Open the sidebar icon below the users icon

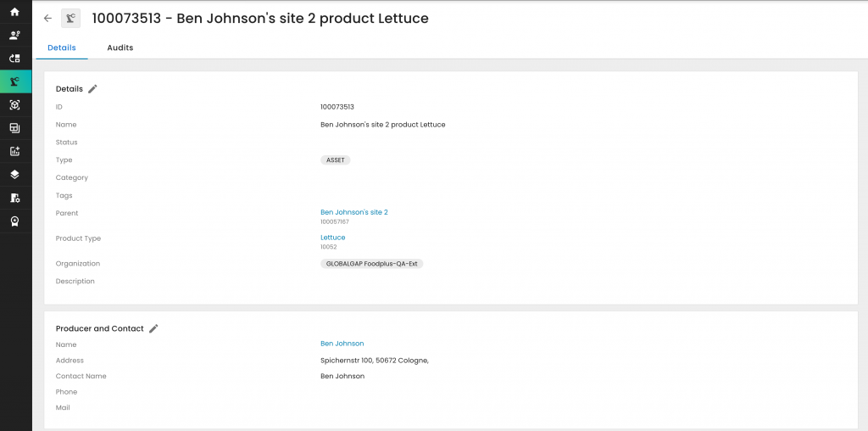14,59
